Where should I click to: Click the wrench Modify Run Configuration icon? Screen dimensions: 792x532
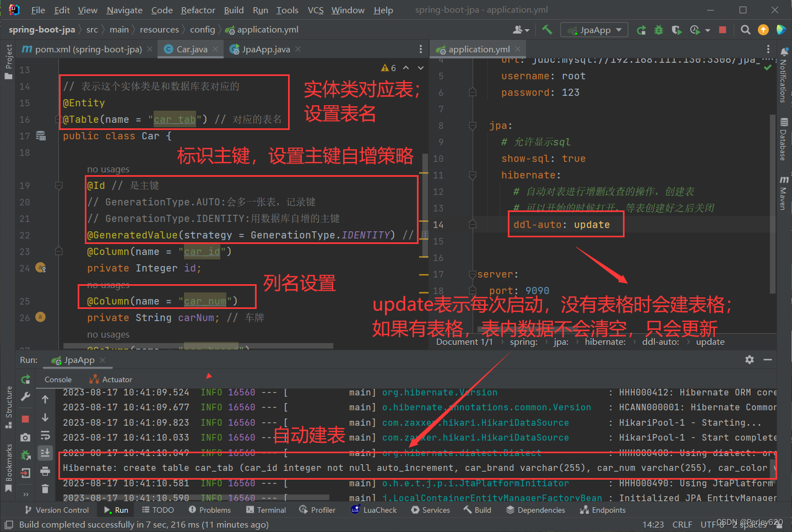(25, 396)
